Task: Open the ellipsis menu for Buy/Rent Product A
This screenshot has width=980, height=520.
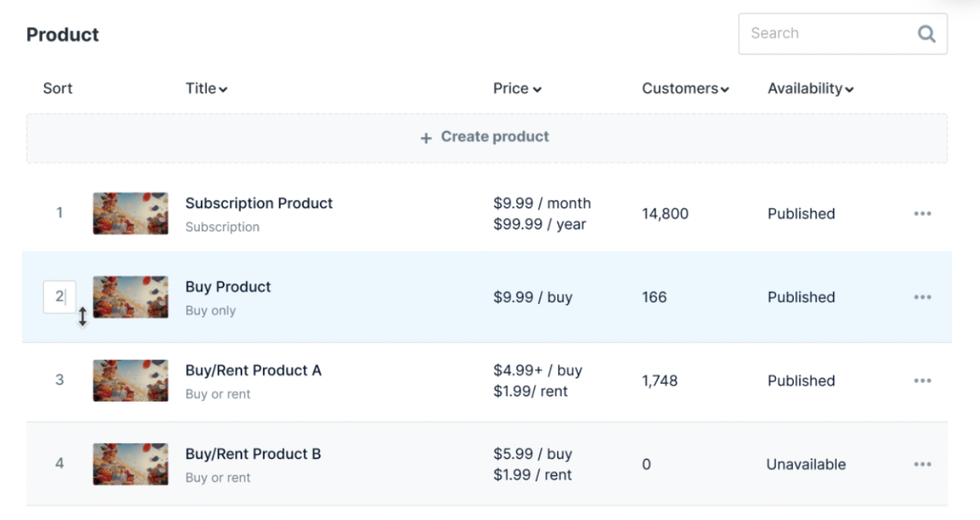Action: 922,381
